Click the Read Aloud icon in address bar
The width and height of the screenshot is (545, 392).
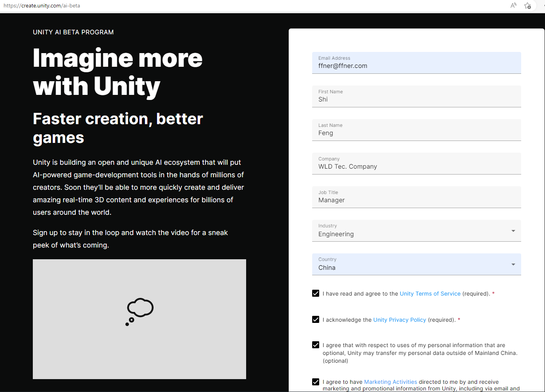[x=513, y=5]
